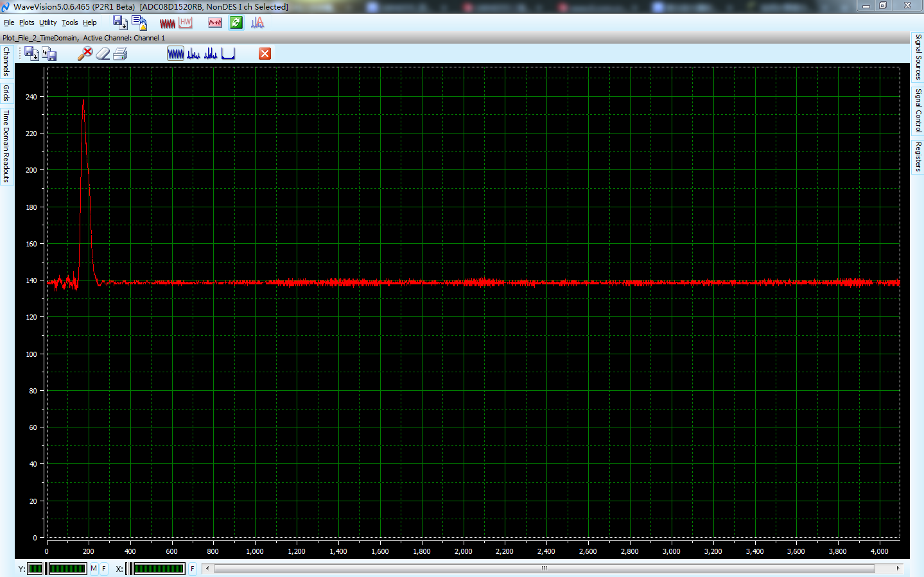
Task: Open the Tools menu
Action: tap(70, 22)
